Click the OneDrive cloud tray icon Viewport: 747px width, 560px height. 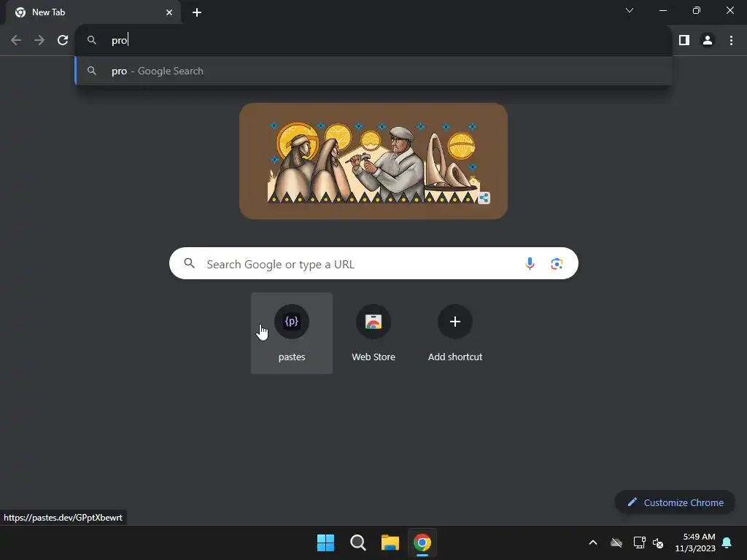pyautogui.click(x=616, y=542)
